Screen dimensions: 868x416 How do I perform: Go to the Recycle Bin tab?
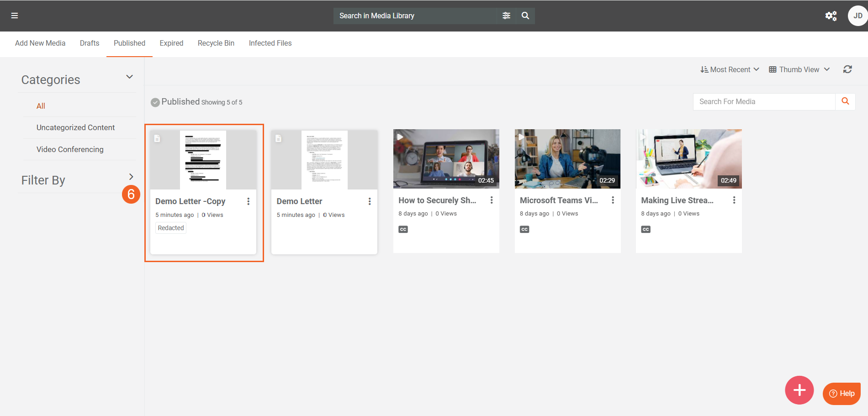click(x=216, y=43)
